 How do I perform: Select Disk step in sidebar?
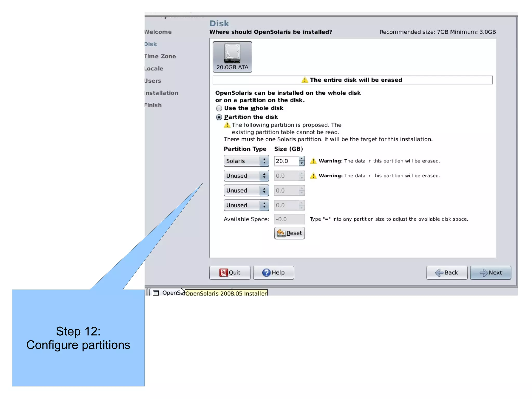[x=151, y=44]
